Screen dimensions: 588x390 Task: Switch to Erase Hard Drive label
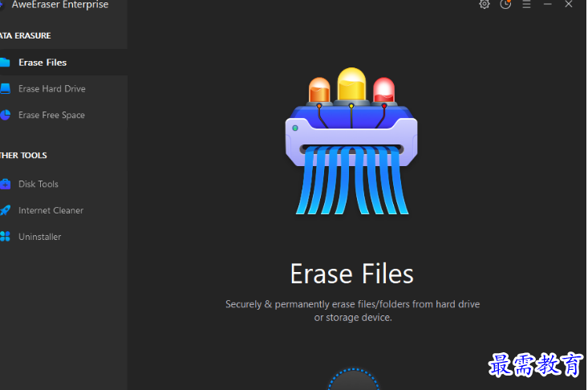click(52, 89)
